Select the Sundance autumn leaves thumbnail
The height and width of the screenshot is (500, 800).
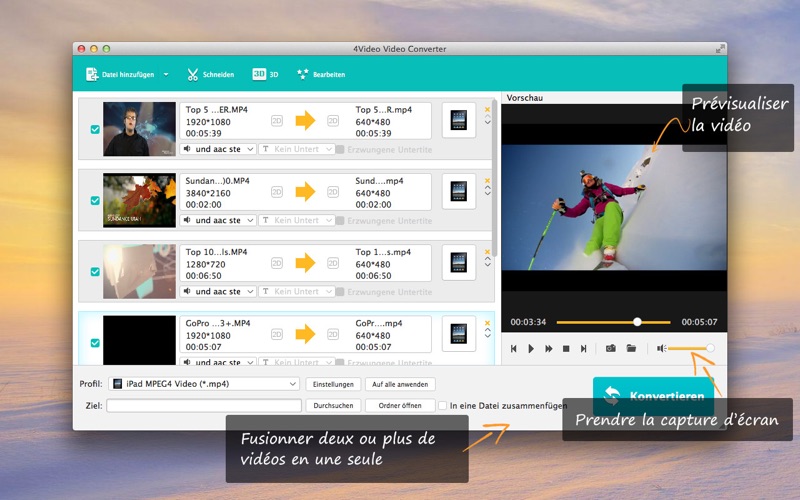tap(139, 200)
